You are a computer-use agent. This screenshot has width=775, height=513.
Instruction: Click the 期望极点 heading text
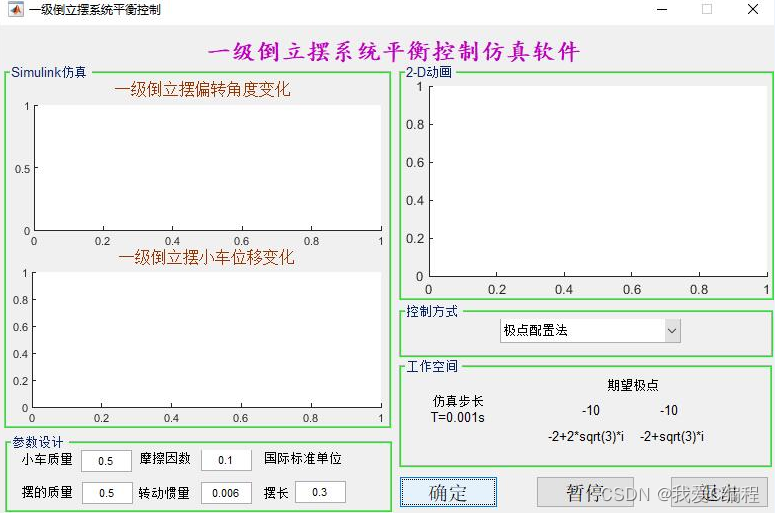(x=633, y=385)
